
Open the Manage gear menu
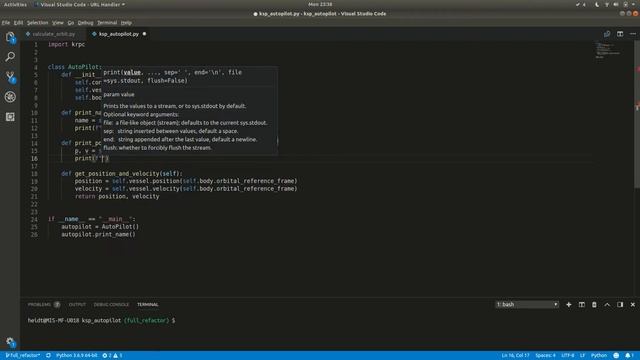[10, 342]
